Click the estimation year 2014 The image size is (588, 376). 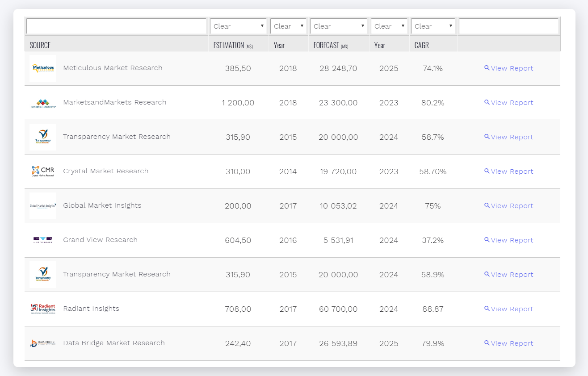pyautogui.click(x=288, y=171)
